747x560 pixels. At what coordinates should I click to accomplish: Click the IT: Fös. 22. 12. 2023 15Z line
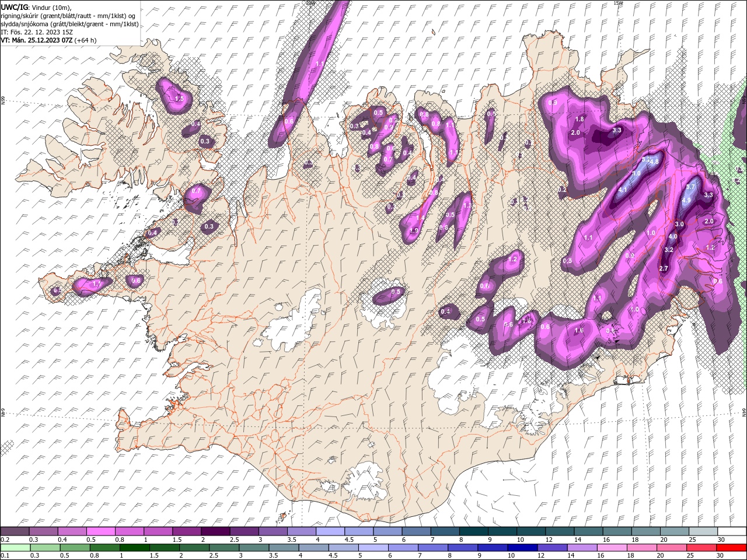[37, 32]
